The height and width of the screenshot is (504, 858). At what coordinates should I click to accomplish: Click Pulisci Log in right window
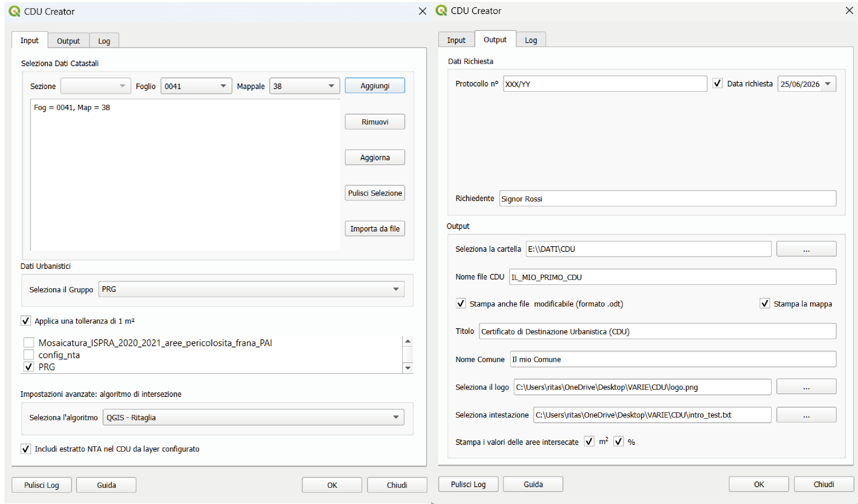pos(468,484)
